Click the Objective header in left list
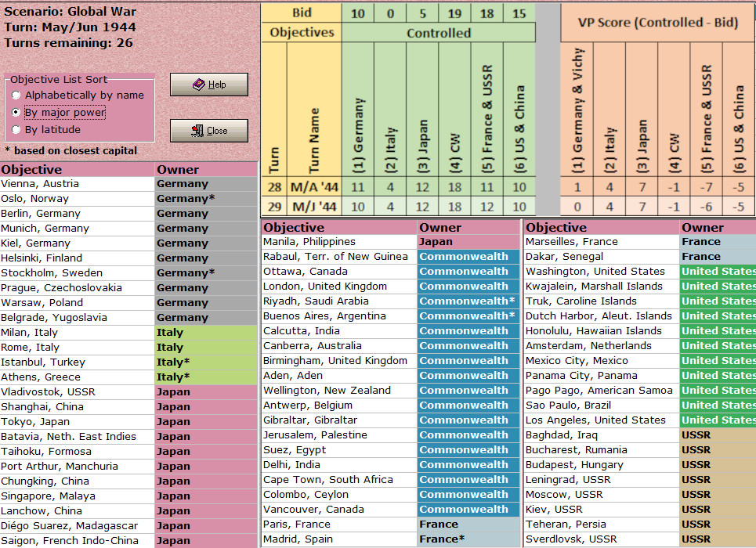This screenshot has height=548, width=756. [77, 169]
